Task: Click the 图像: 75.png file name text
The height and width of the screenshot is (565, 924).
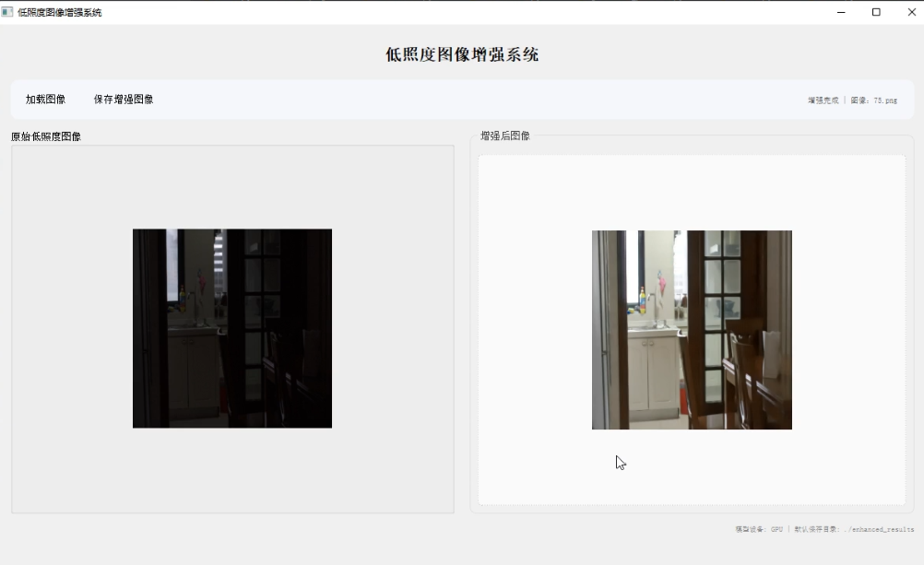Action: click(874, 100)
